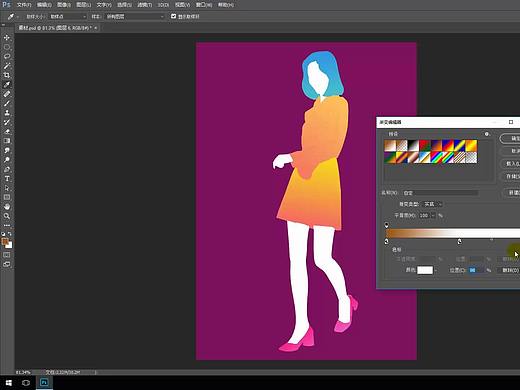Click the background color swatch
520x390 pixels.
coord(9,245)
